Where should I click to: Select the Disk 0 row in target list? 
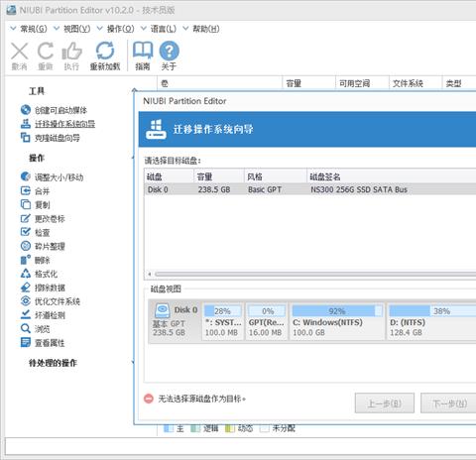point(310,189)
